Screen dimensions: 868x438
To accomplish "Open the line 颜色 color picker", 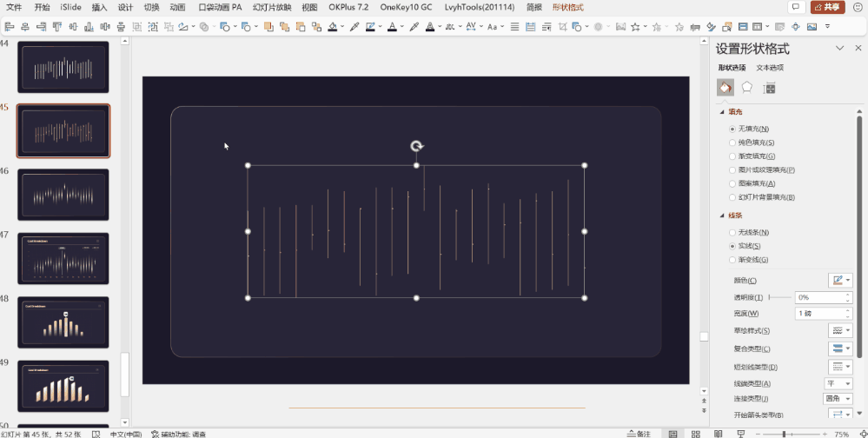I will click(x=840, y=280).
